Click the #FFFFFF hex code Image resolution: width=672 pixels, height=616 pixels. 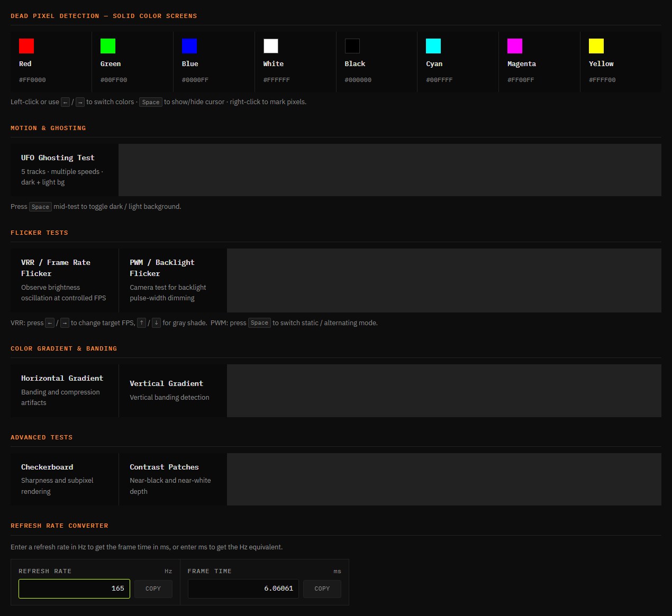click(277, 80)
